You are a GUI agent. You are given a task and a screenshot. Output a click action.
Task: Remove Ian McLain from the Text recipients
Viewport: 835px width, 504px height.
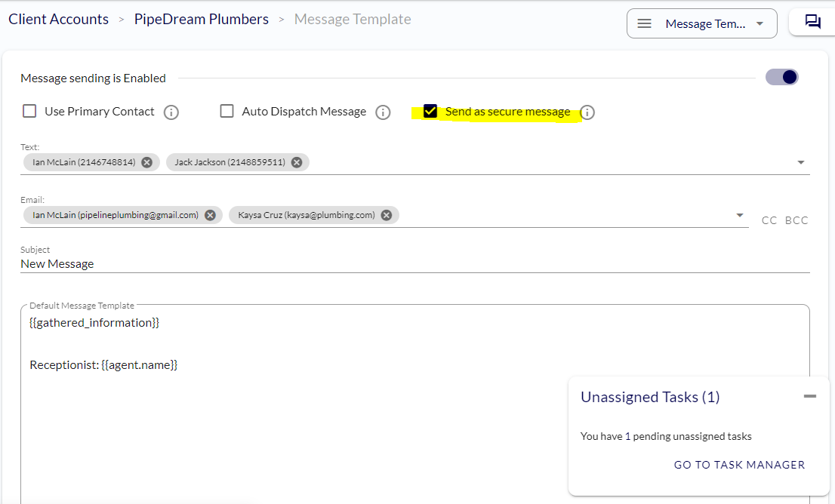[147, 161]
